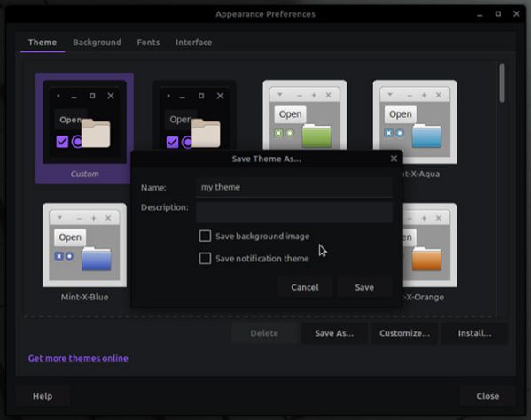Close the Save Theme As dialog

click(394, 159)
